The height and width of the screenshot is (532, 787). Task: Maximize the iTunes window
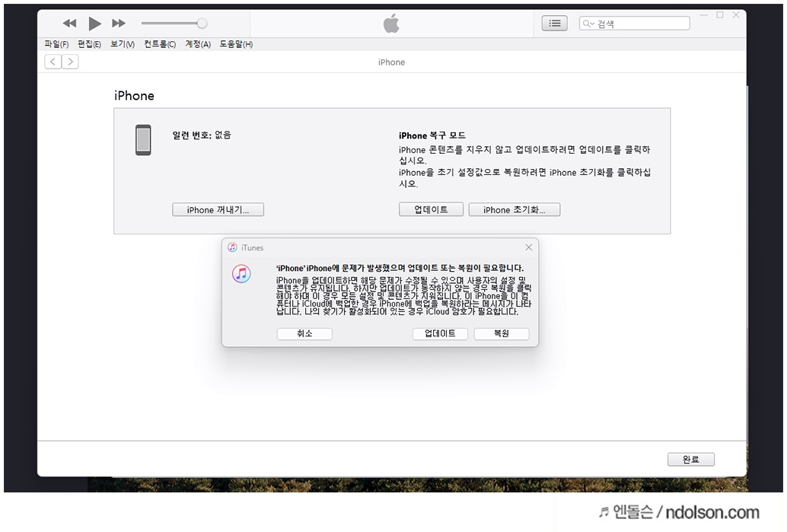720,15
